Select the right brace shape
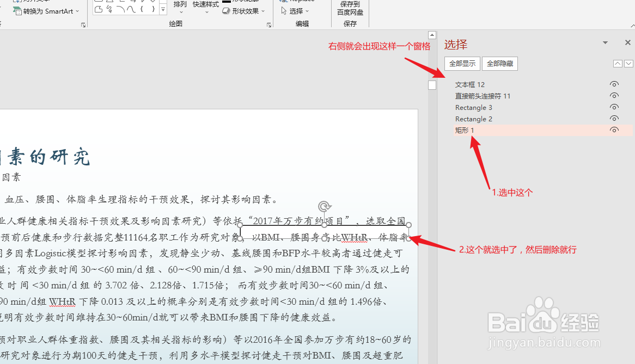Screen dimensions: 635x364 tap(152, 9)
